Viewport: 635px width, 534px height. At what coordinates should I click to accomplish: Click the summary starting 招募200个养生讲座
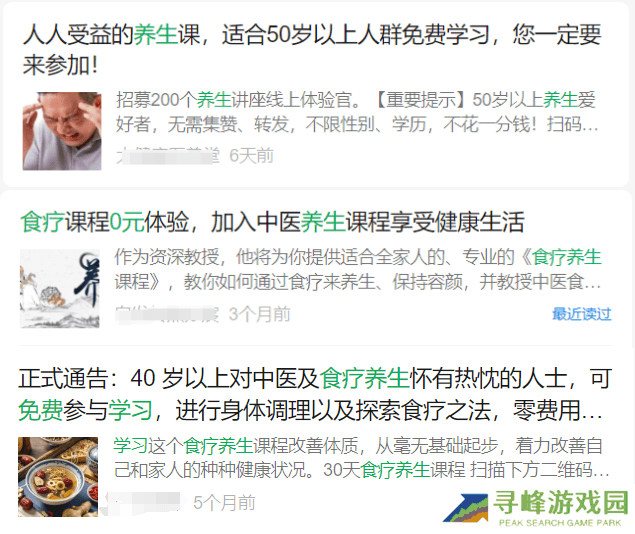[357, 112]
